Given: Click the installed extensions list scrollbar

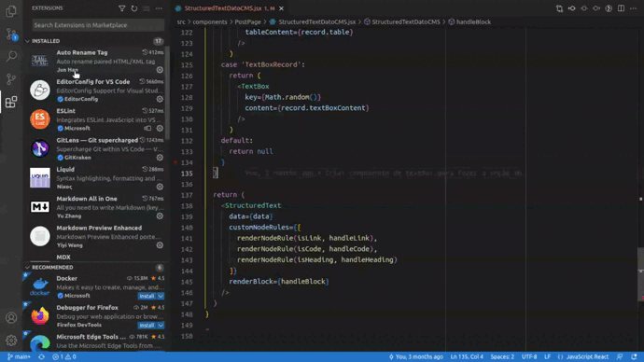Looking at the screenshot, I should 167,93.
